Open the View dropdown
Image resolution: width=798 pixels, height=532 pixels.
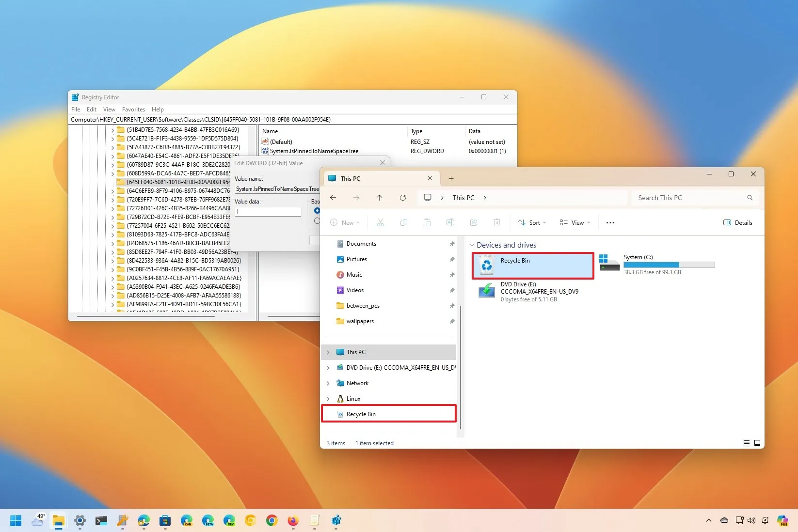[575, 222]
